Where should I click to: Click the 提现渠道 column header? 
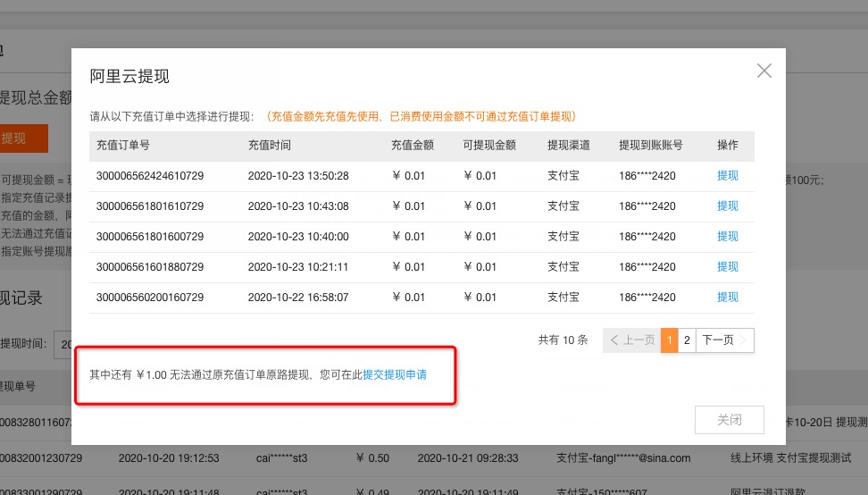click(569, 145)
